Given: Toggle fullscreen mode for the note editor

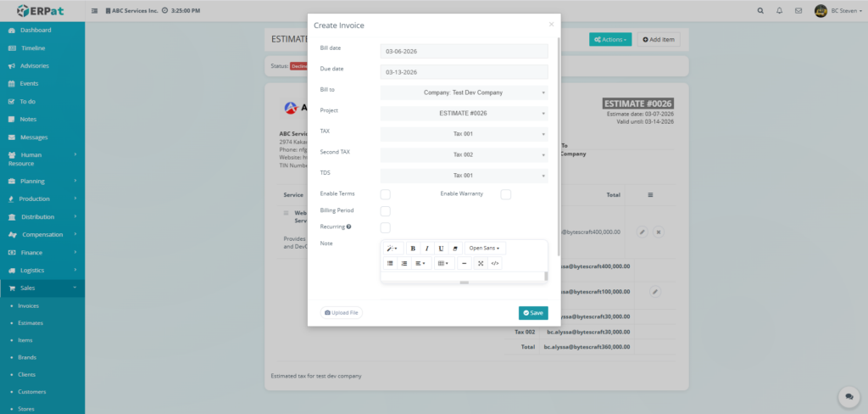Looking at the screenshot, I should click(481, 263).
